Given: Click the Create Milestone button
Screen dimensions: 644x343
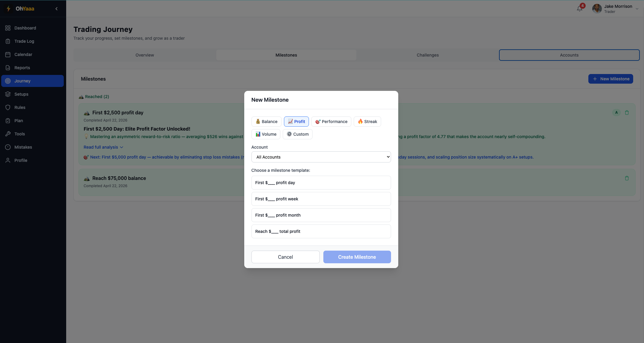Looking at the screenshot, I should click(x=357, y=257).
